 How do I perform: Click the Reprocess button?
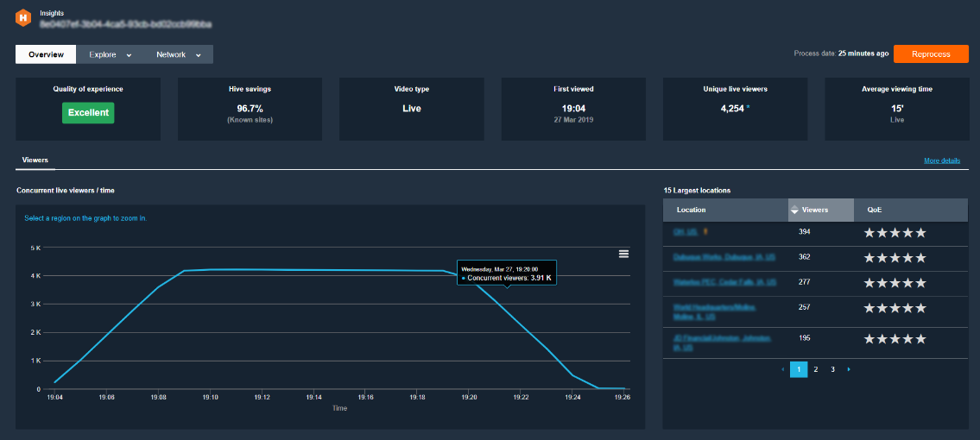pos(931,53)
